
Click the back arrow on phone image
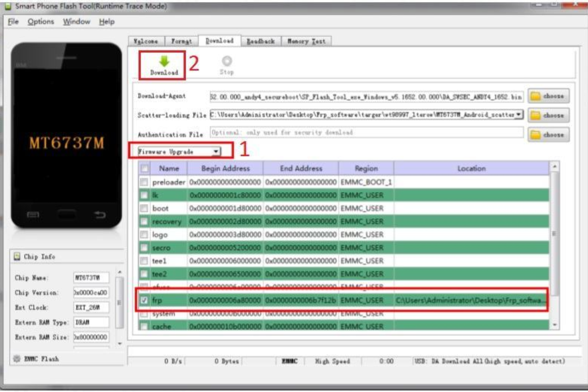(100, 215)
